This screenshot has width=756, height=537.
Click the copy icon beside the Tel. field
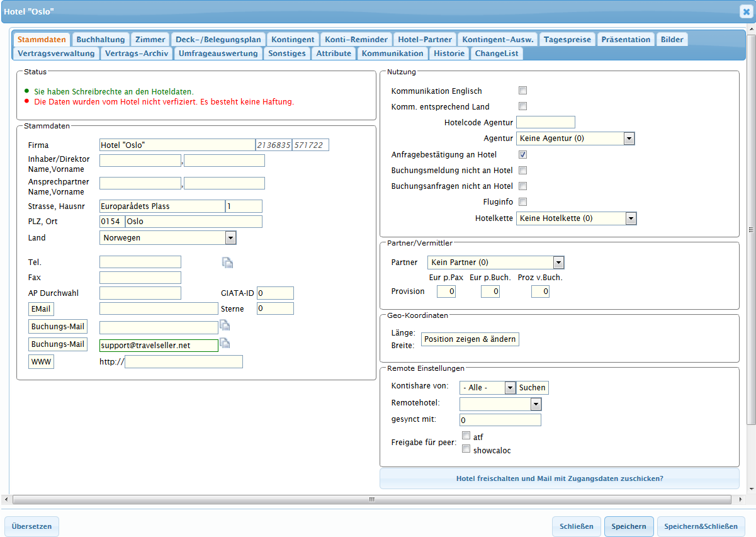pyautogui.click(x=227, y=263)
